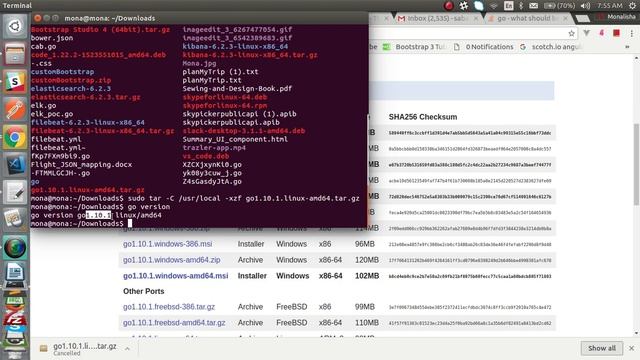
Task: Click the clock showing 7:55 AM
Action: [x=609, y=5]
